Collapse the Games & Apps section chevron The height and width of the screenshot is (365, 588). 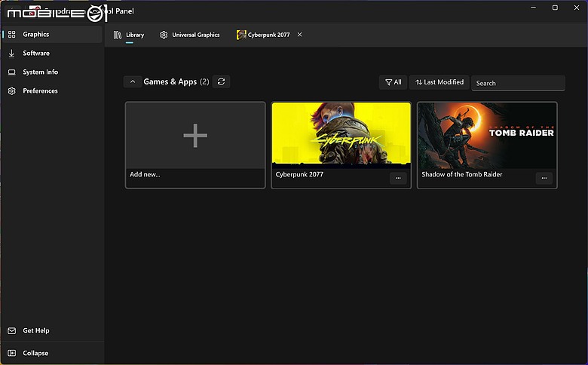133,81
